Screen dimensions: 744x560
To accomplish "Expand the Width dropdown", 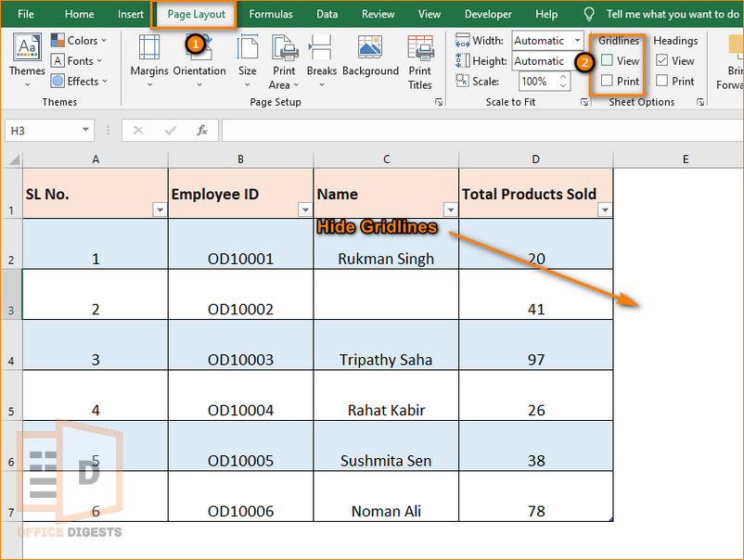I will 578,41.
